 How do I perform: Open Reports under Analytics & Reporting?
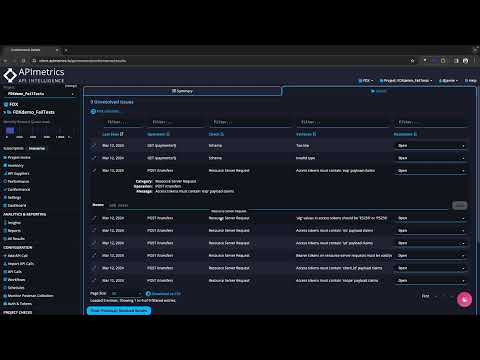[14, 231]
